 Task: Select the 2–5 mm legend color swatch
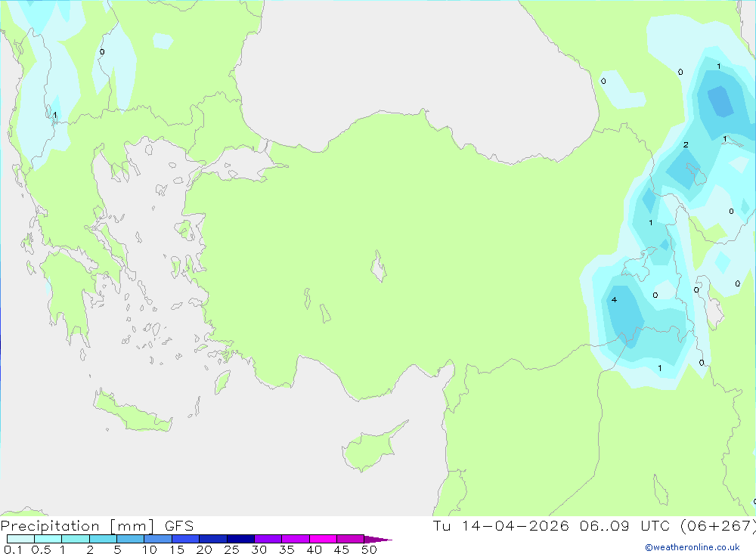coord(103,539)
